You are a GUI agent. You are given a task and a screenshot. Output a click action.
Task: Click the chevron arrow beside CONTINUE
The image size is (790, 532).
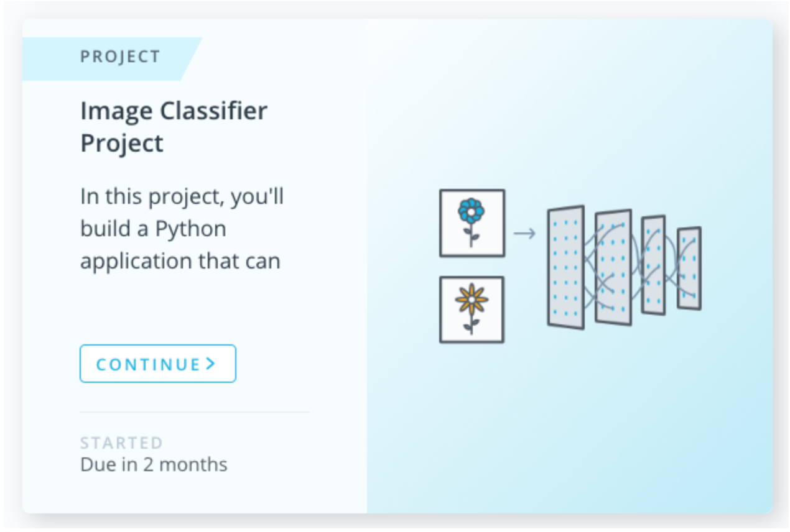pyautogui.click(x=211, y=364)
